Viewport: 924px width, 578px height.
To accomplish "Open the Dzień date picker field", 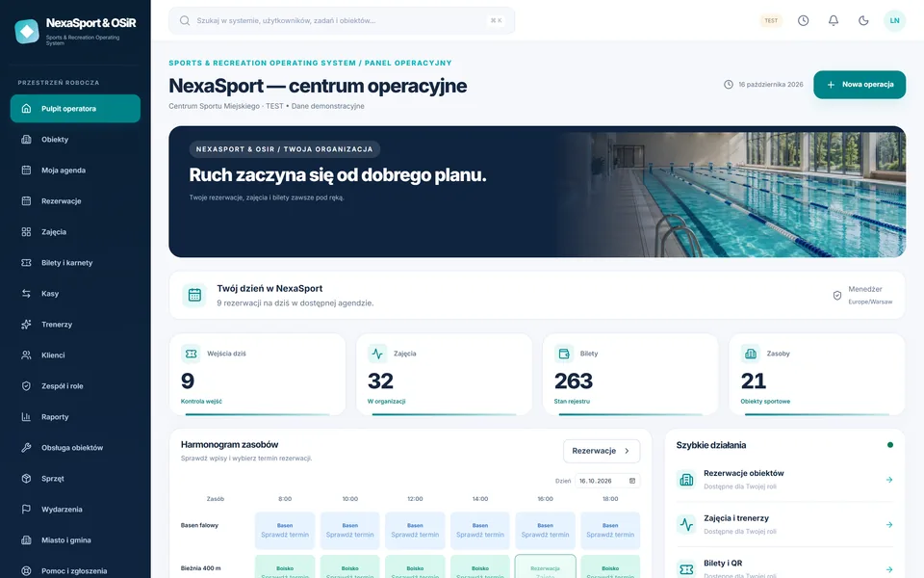I will click(x=607, y=481).
